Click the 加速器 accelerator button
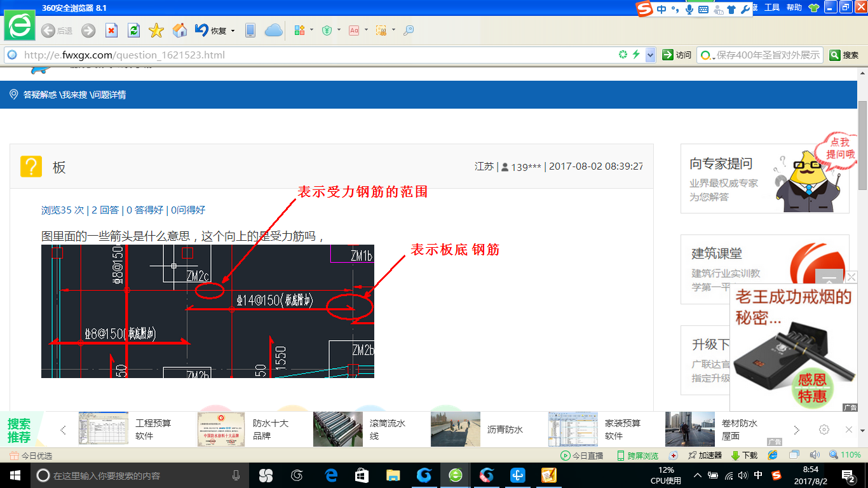This screenshot has width=868, height=488. [x=705, y=456]
